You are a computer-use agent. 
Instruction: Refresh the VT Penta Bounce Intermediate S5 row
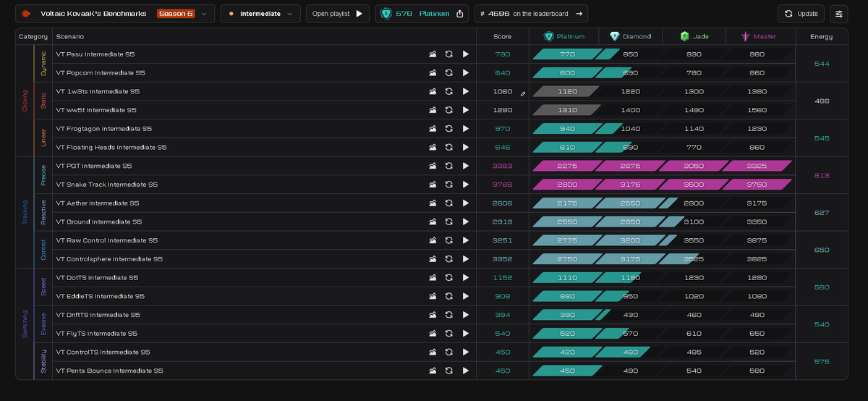coord(449,371)
